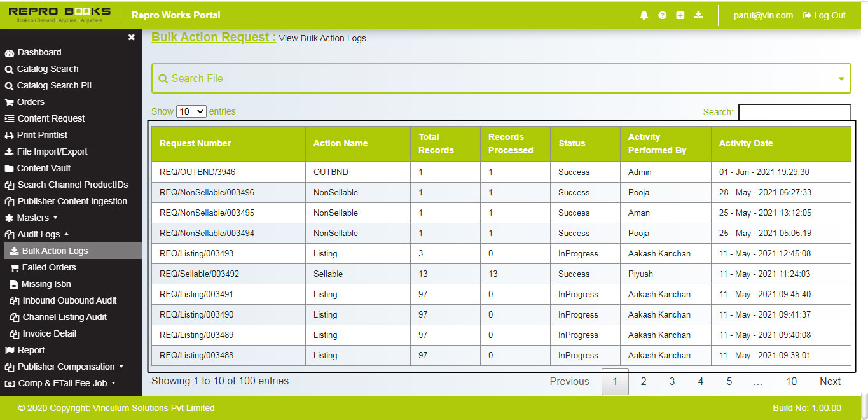The width and height of the screenshot is (868, 420).
Task: Click Next to view more entries
Action: (830, 381)
